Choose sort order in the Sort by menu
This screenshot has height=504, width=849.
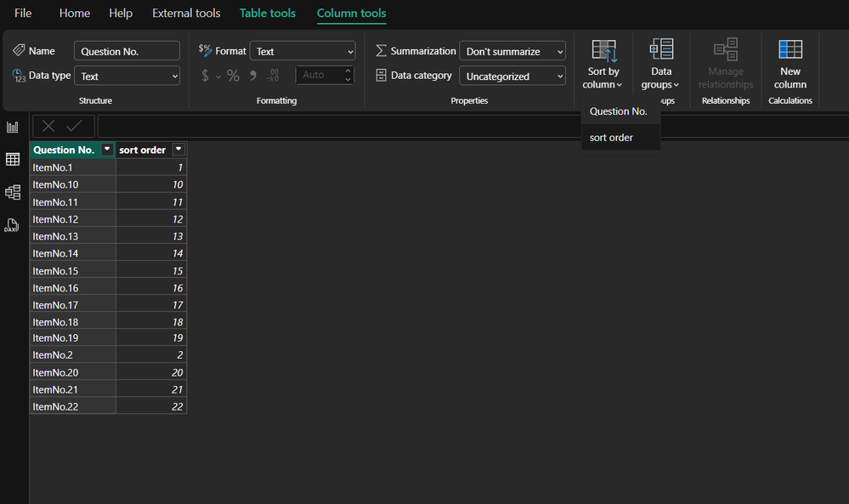620,138
